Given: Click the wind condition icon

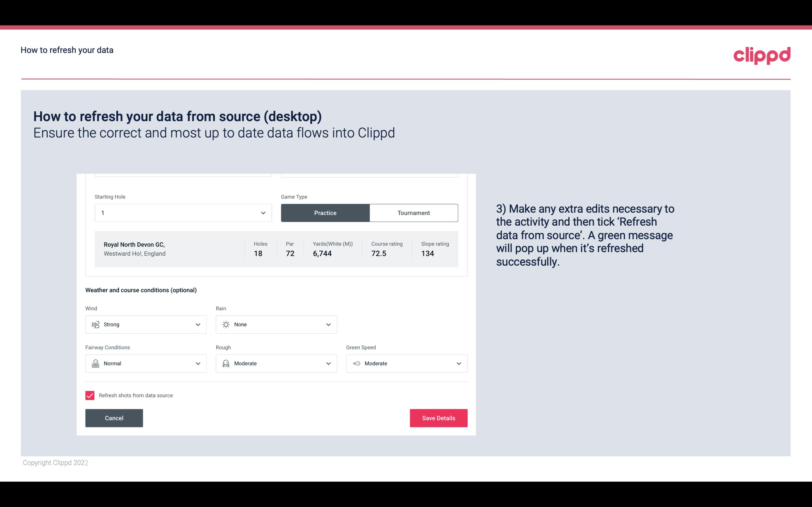Looking at the screenshot, I should point(95,325).
